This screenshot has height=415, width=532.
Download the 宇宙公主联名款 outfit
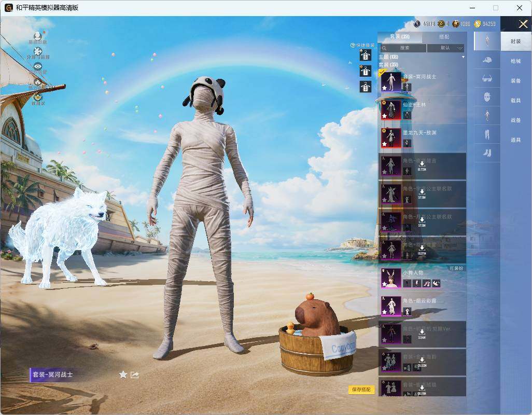pyautogui.click(x=422, y=194)
